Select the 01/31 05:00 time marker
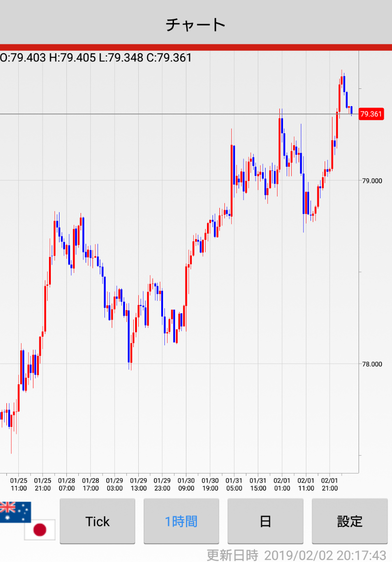Viewport: 392px width, 562px height. [234, 484]
